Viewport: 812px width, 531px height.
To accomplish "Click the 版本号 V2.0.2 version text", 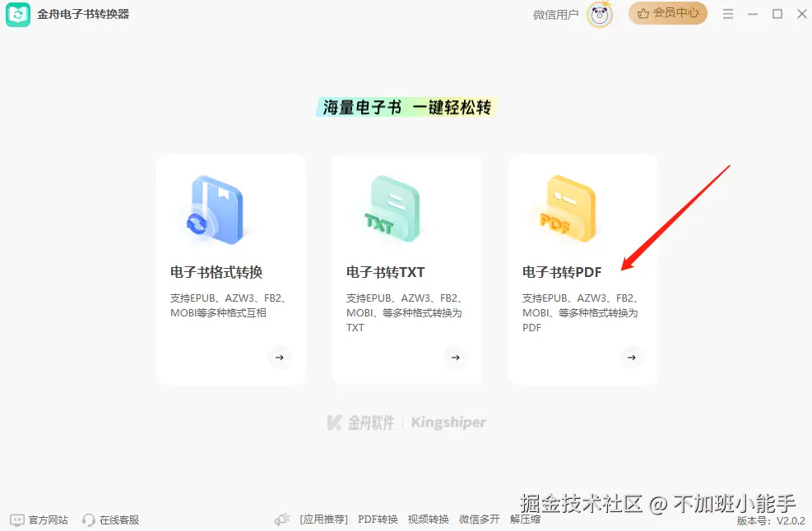I will 771,520.
